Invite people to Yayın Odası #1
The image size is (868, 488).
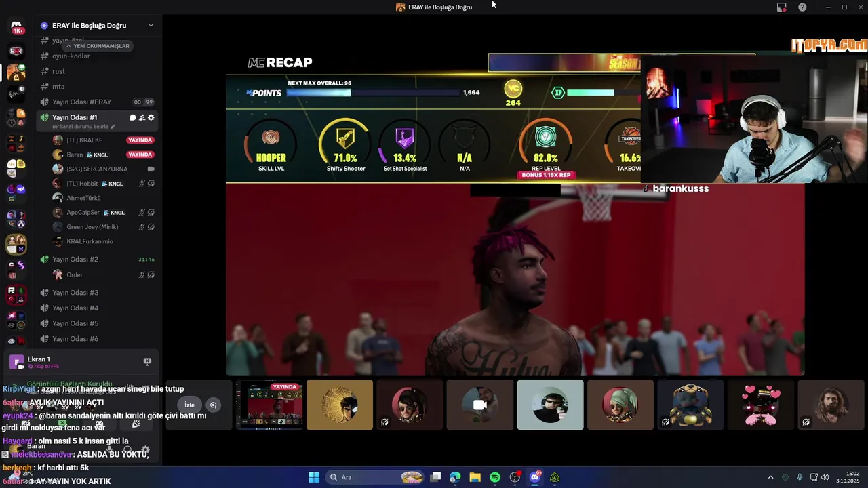142,118
